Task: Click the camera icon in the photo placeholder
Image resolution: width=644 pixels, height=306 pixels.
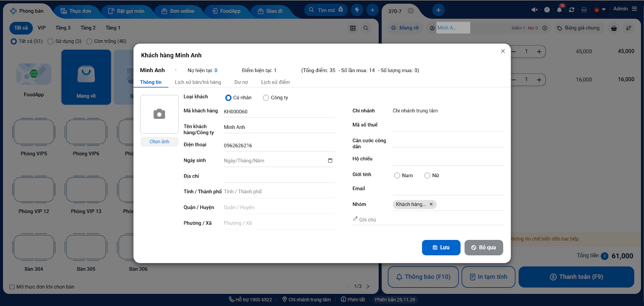Action: point(159,114)
